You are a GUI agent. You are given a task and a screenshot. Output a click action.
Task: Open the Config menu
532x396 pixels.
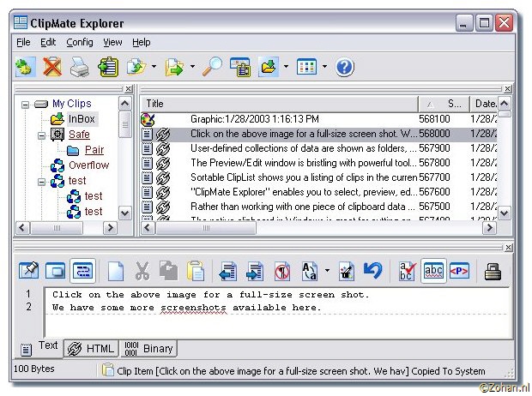[x=80, y=42]
